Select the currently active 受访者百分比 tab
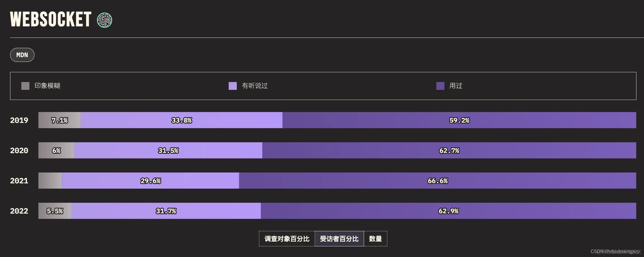This screenshot has height=257, width=644. (340, 239)
